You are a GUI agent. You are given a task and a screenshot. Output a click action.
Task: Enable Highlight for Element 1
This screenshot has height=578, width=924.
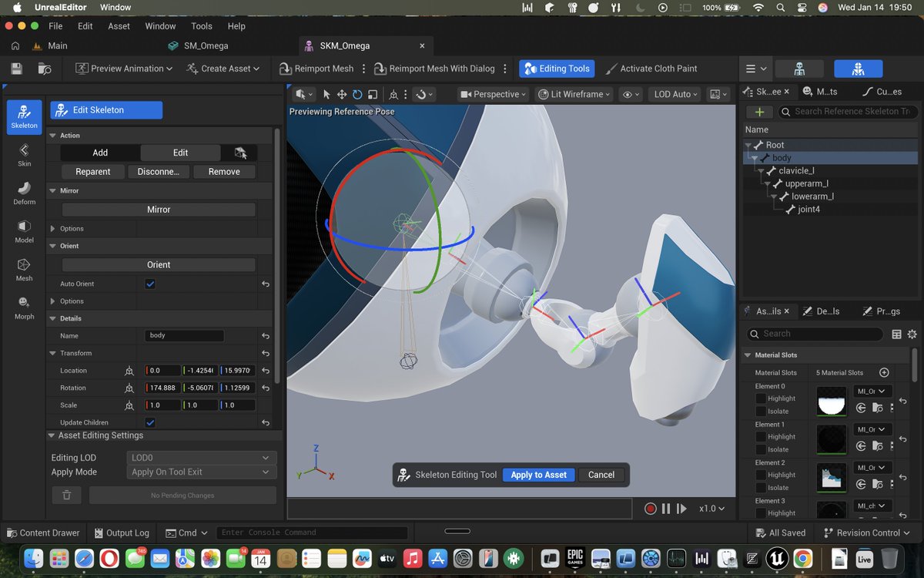click(x=761, y=437)
